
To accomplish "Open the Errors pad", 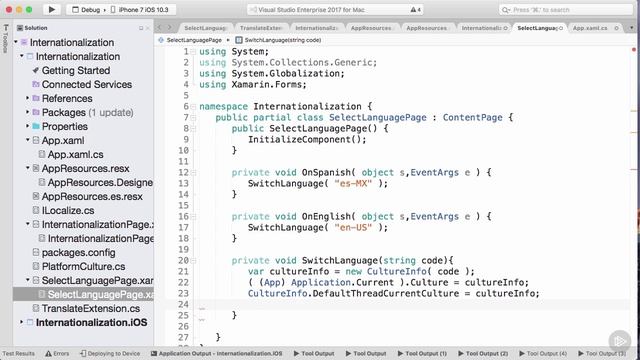I will pyautogui.click(x=57, y=353).
